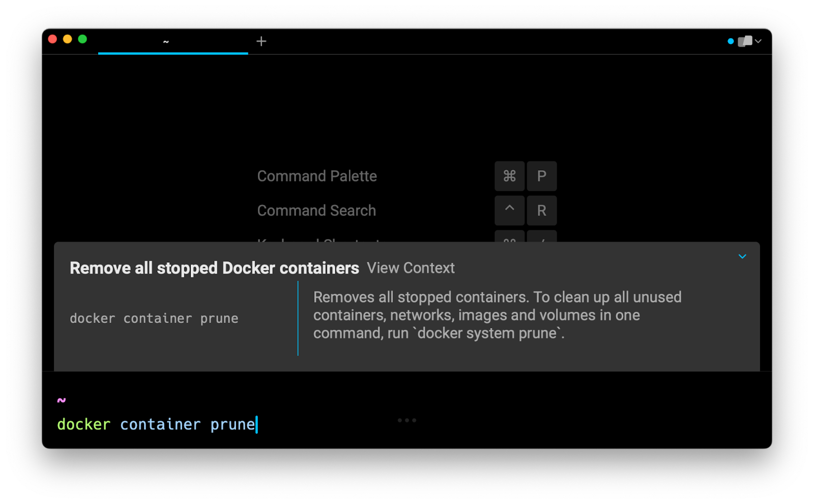Select the active ~ terminal tab

[166, 41]
